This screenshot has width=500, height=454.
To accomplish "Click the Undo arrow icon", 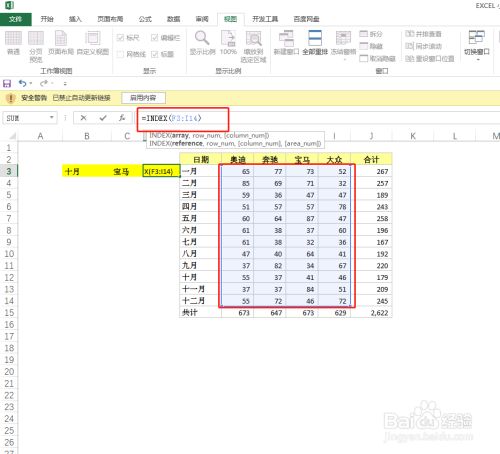I will (x=22, y=83).
